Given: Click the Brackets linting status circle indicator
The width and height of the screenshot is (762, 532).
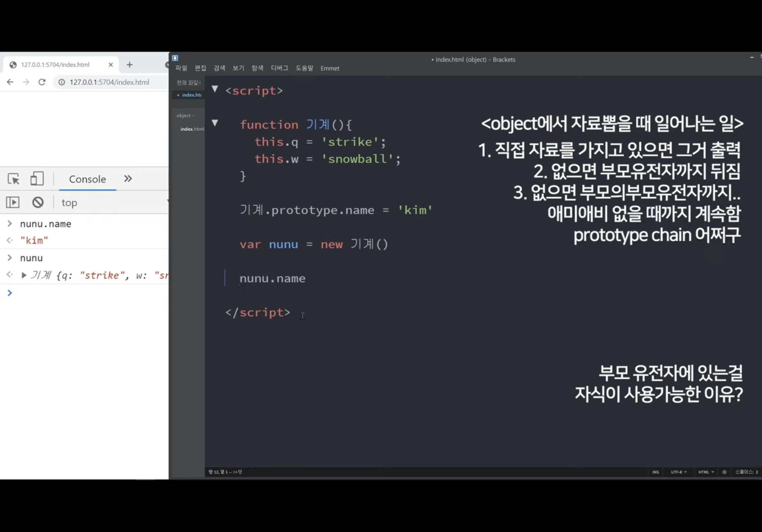Looking at the screenshot, I should (x=724, y=472).
